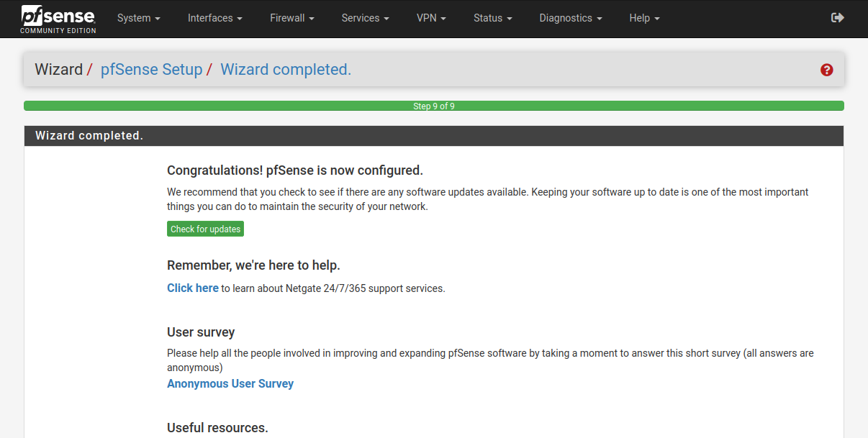Follow the 'Click here' support link
This screenshot has width=868, height=438.
click(193, 288)
